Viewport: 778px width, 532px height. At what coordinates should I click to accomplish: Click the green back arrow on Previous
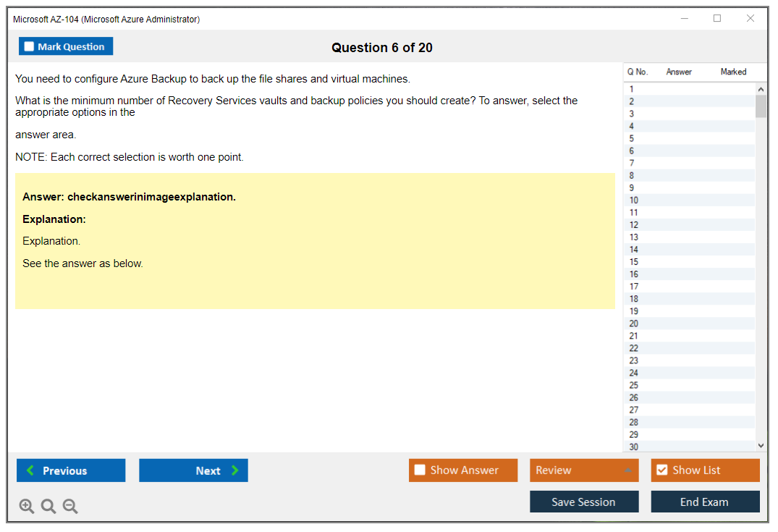point(29,470)
